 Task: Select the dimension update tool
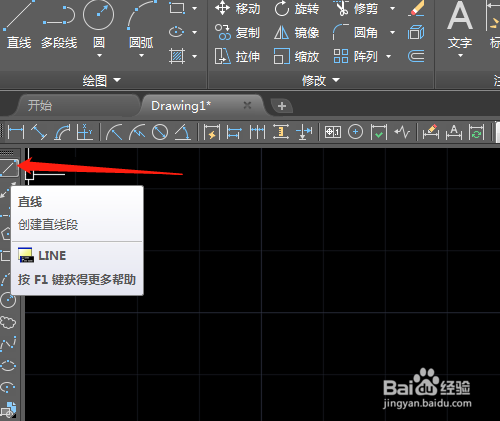coord(477,132)
